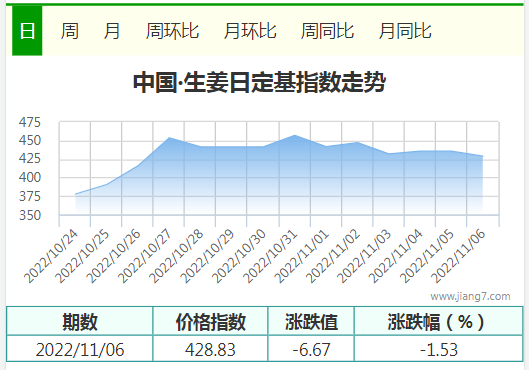Click x-axis label 2022/11/06

coord(458,257)
